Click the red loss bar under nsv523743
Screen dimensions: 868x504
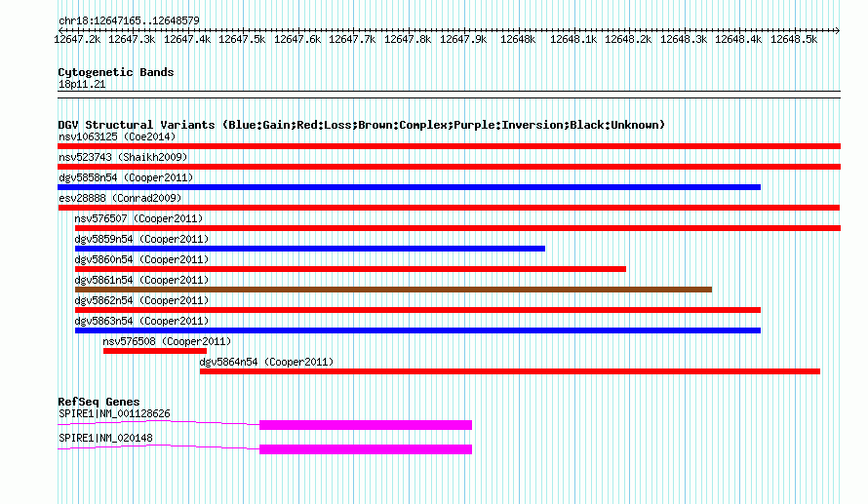(449, 167)
